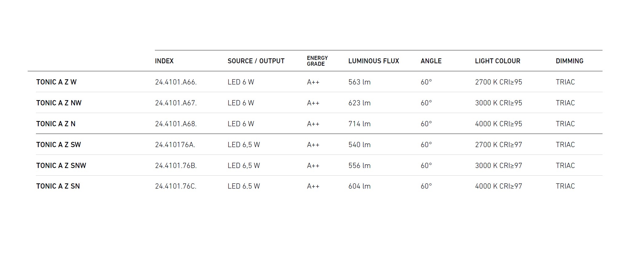Click the SOURCE / OUTPUT column header
Viewport: 644px width, 258px height.
[256, 61]
